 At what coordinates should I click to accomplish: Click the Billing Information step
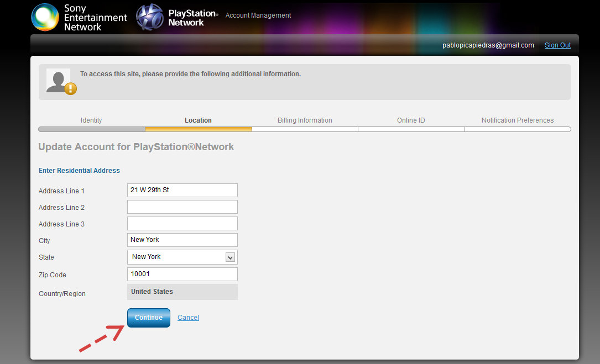[305, 120]
